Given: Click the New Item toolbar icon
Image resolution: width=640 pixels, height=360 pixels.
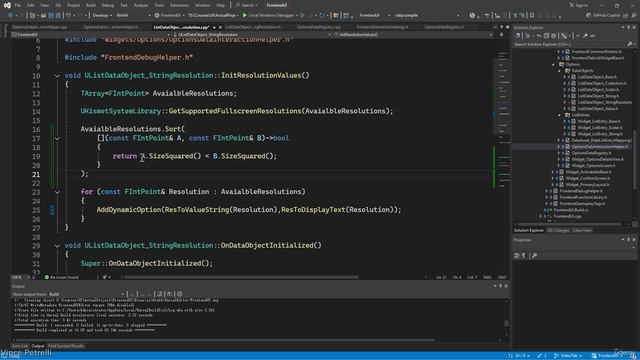Looking at the screenshot, I should (32, 16).
